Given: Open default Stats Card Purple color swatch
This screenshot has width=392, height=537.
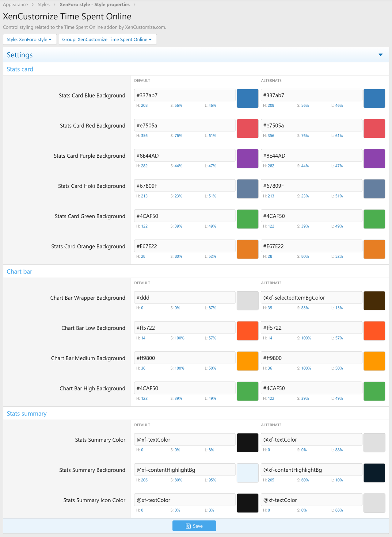Looking at the screenshot, I should point(247,159).
